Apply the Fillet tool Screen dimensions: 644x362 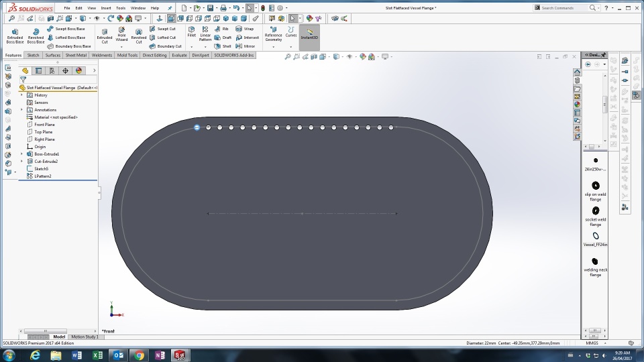pos(191,32)
